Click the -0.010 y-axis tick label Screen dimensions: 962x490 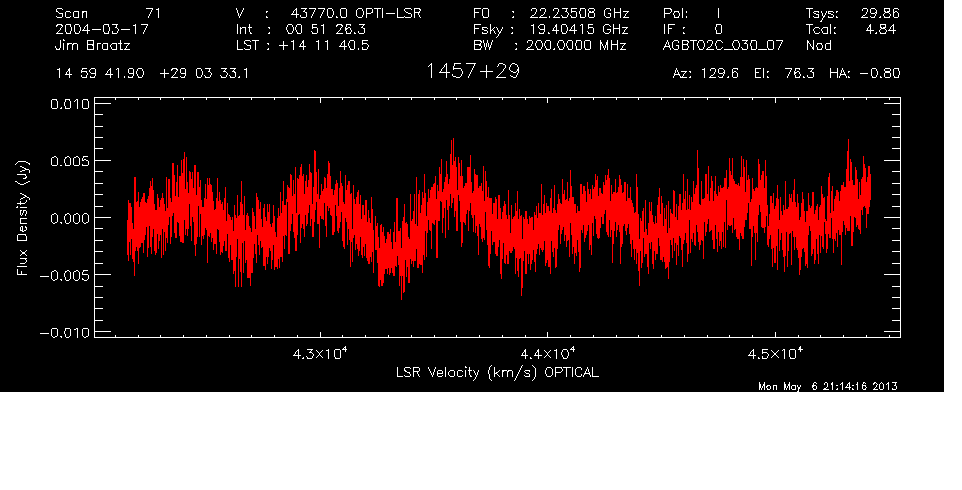pos(65,332)
